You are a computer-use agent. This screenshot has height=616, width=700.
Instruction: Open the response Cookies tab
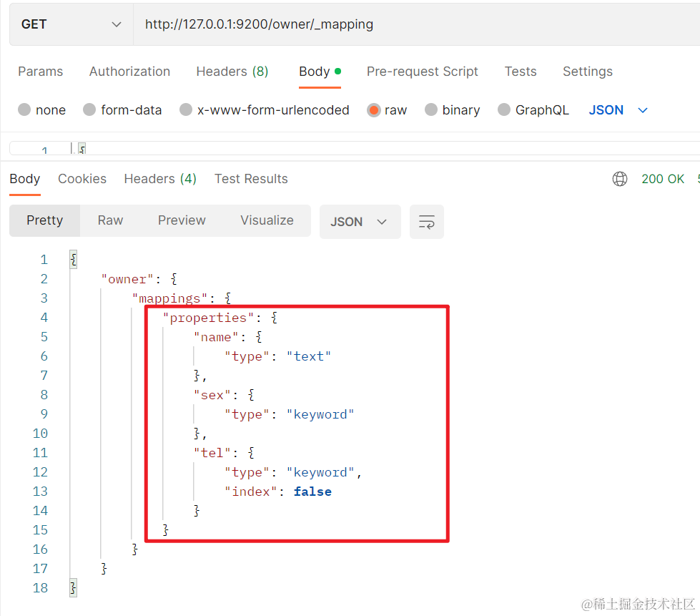[x=82, y=179]
